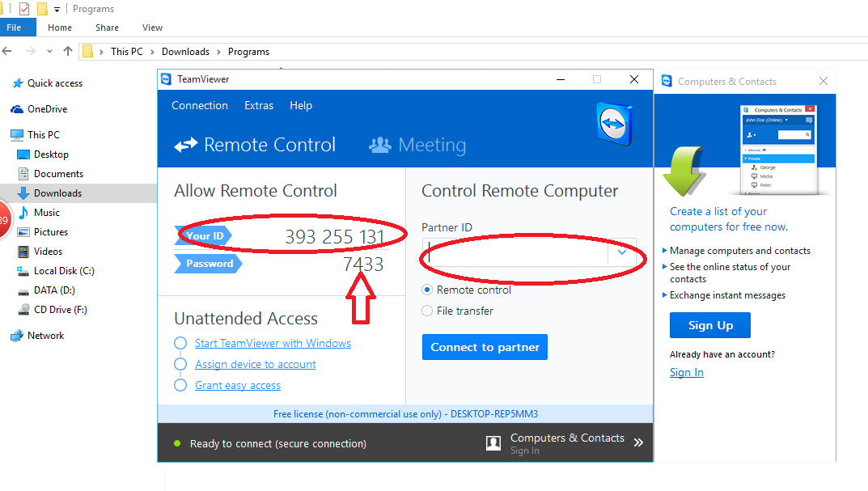Click the Quick access star icon
Image resolution: width=868 pixels, height=491 pixels.
click(x=18, y=83)
